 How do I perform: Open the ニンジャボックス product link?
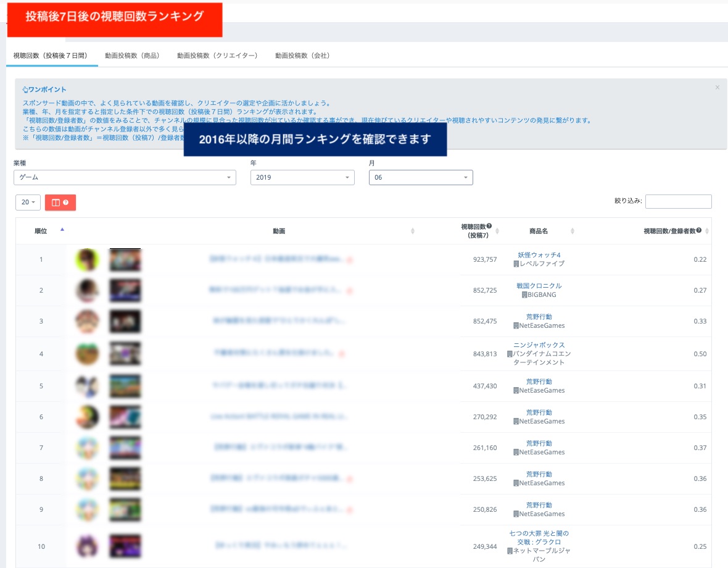point(539,345)
